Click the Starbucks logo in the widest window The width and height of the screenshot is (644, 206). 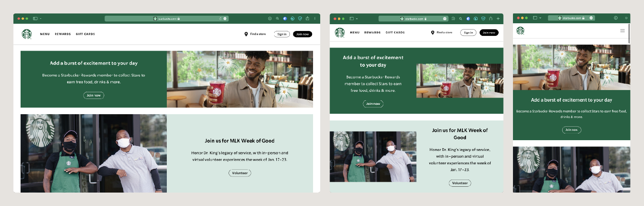(x=27, y=34)
